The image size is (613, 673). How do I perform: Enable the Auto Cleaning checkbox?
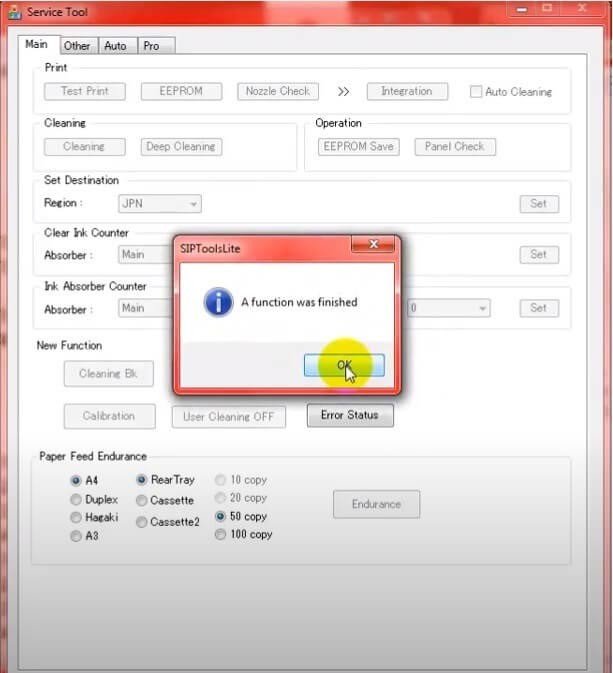476,92
